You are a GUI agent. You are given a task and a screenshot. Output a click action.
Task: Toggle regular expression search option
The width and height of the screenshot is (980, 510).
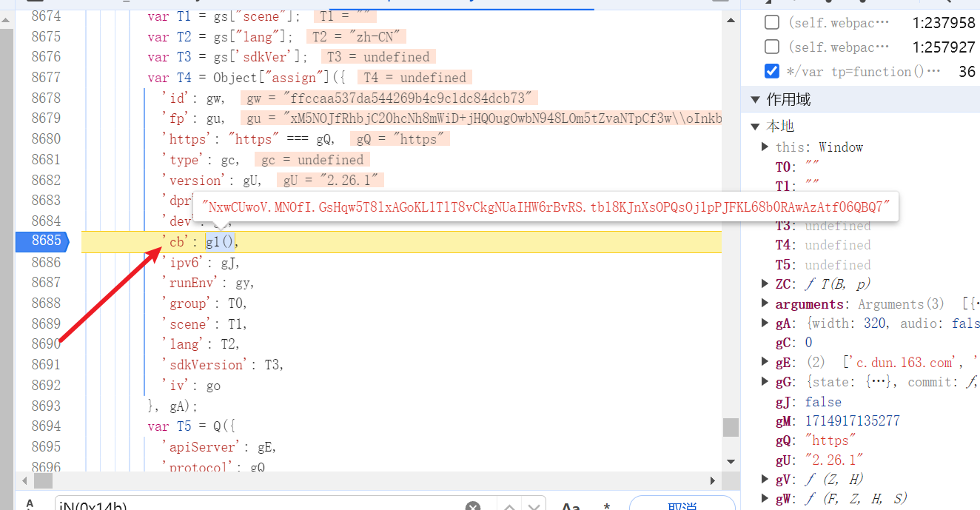(606, 506)
